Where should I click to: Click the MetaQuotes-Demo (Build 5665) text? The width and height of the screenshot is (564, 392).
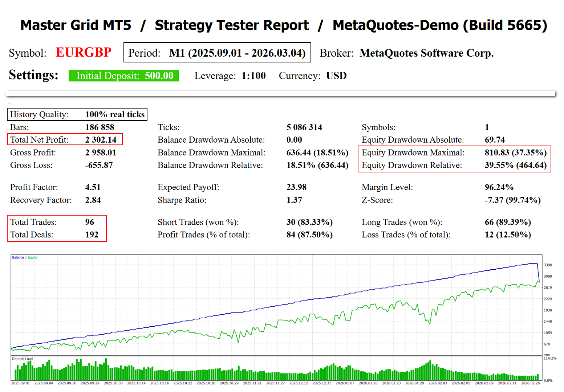tap(440, 25)
